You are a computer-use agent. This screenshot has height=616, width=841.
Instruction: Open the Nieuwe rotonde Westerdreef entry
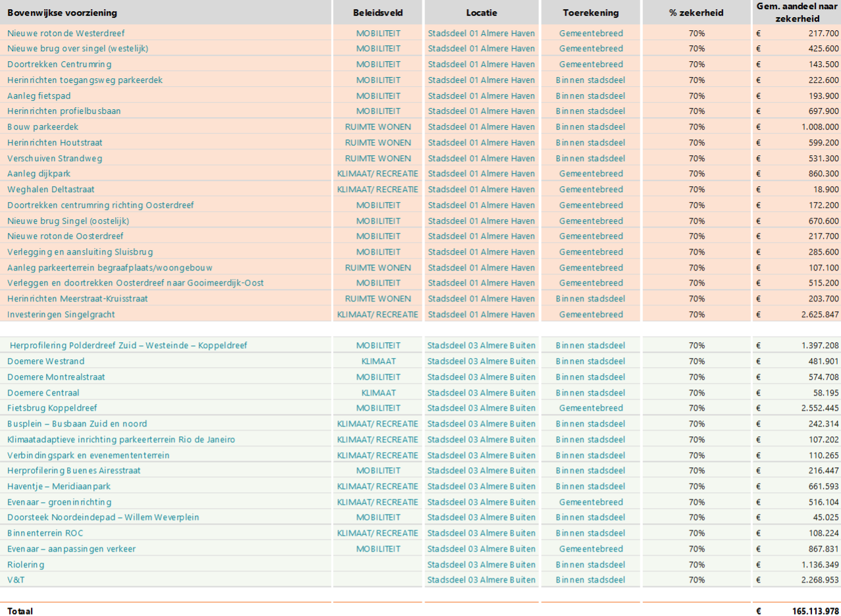tap(66, 33)
